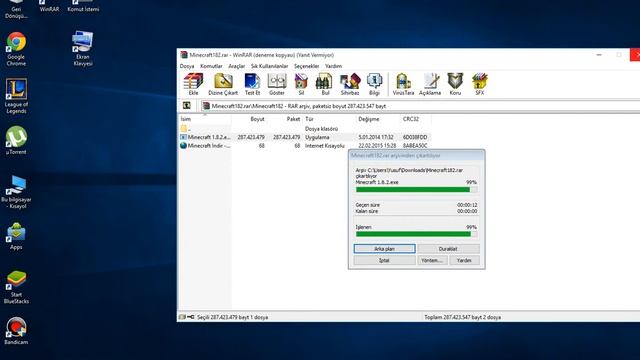Sort by the Değişme column header

tap(378, 119)
